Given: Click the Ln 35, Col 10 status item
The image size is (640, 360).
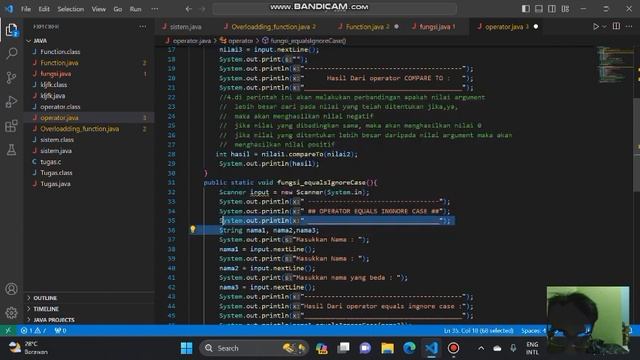Looking at the screenshot, I should (478, 331).
